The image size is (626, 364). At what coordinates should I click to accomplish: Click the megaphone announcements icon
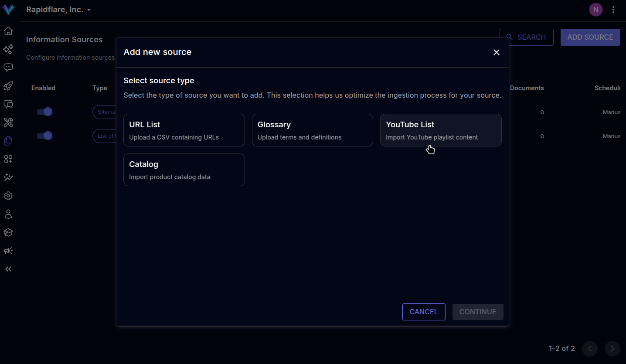(x=8, y=251)
